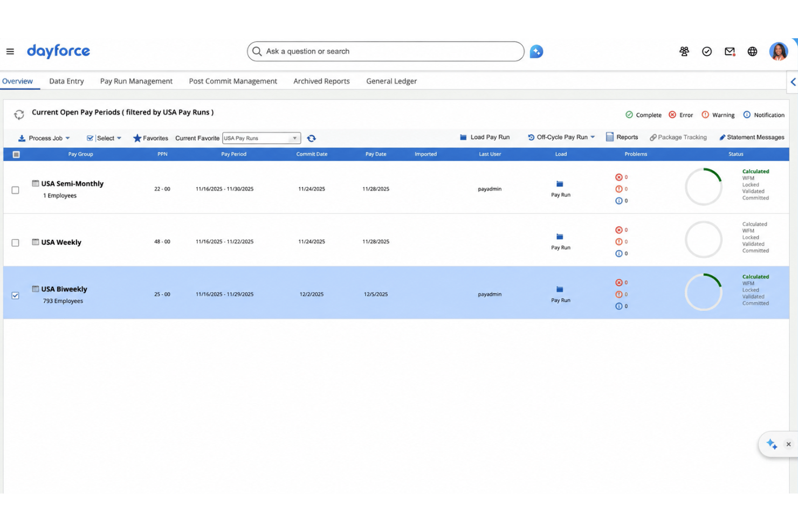
Task: Click the Load Pay Run button
Action: [484, 137]
